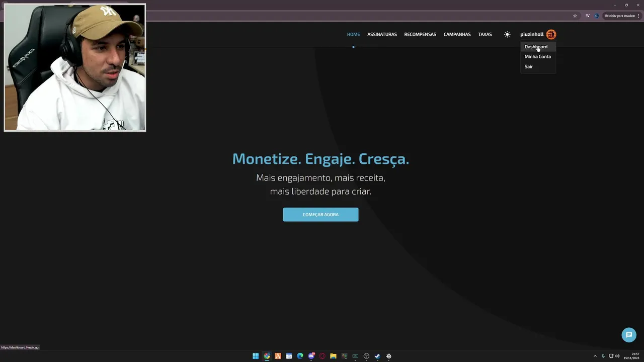
Task: Open Steam from the taskbar
Action: [377, 356]
